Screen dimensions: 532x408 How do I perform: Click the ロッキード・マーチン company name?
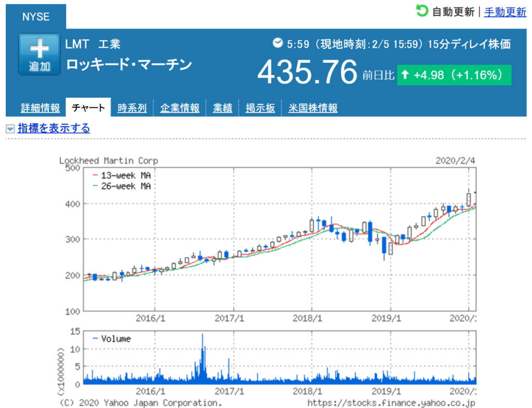click(129, 64)
